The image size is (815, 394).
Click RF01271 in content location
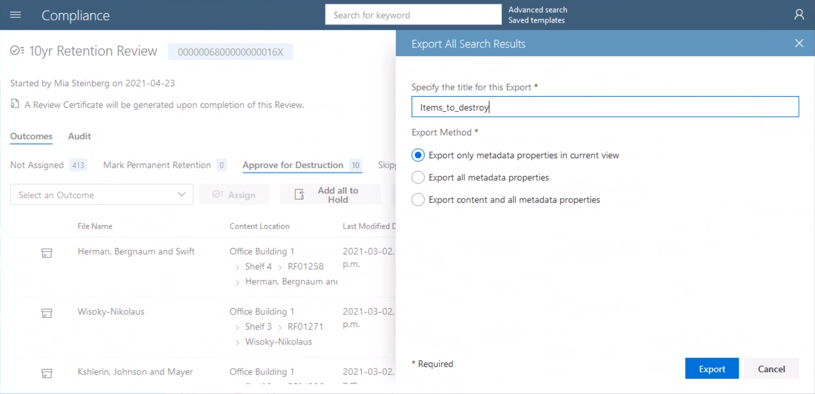306,327
